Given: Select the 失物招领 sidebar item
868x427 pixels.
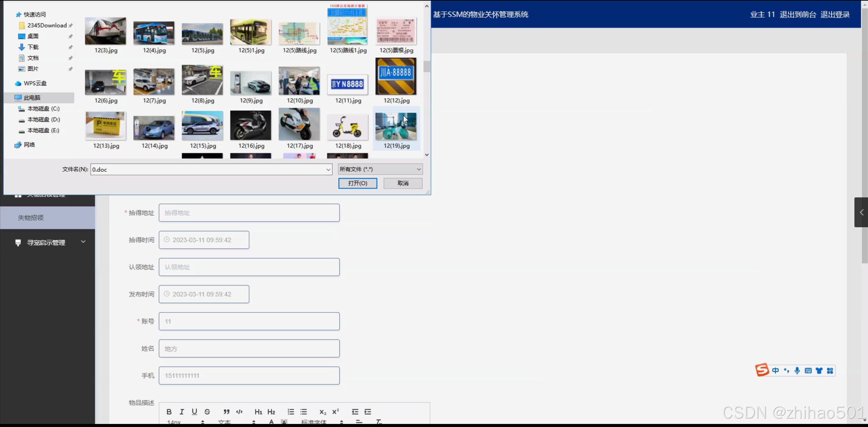Looking at the screenshot, I should click(x=31, y=218).
